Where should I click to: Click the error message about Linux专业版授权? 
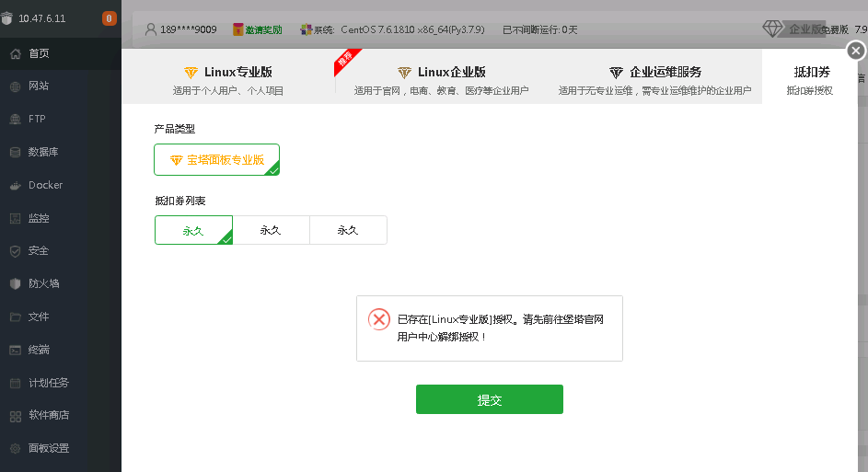point(501,328)
